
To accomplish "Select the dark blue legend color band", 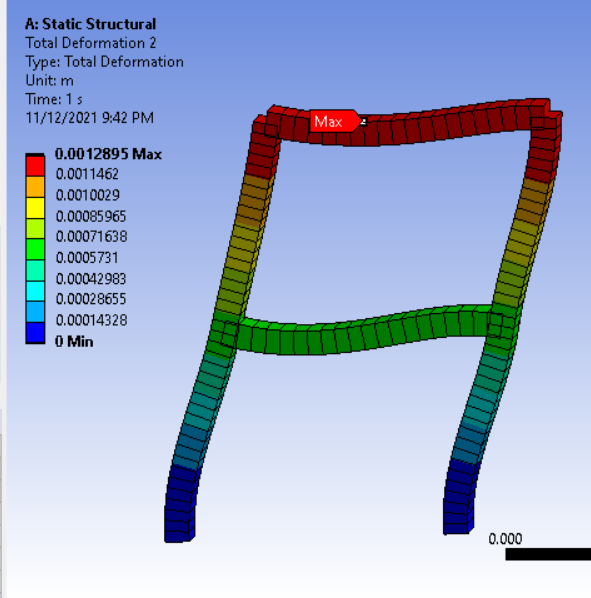I will 35,333.
